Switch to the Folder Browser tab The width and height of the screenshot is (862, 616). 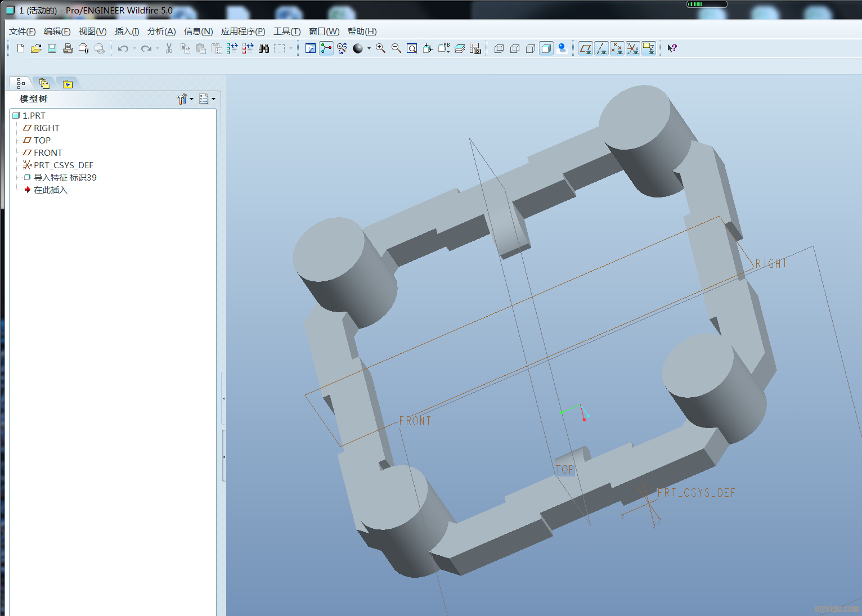click(x=44, y=84)
